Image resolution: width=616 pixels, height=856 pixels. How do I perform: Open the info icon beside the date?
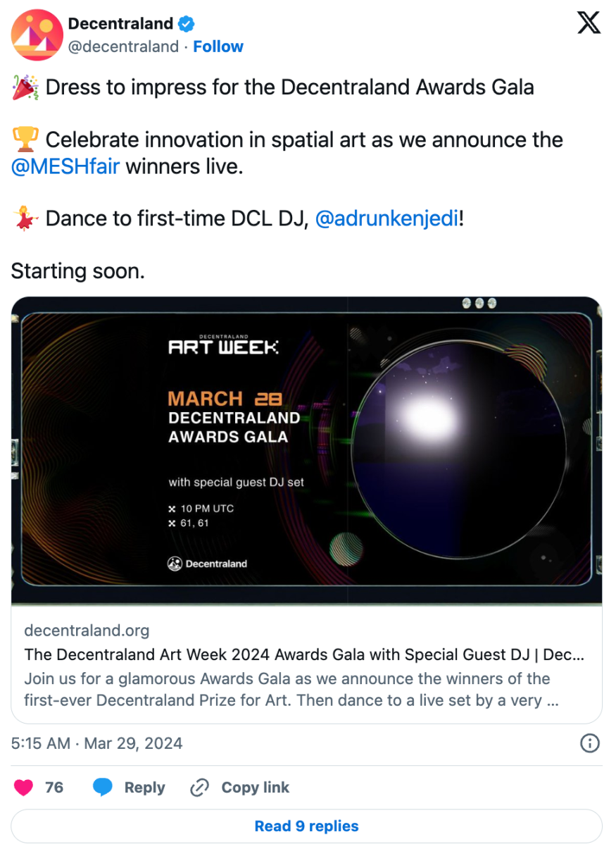[589, 743]
